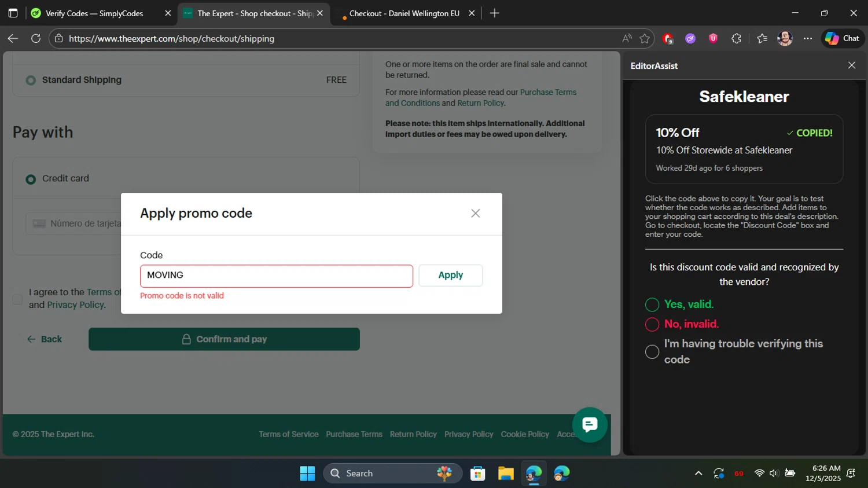Open the shield extension icon

click(x=713, y=39)
